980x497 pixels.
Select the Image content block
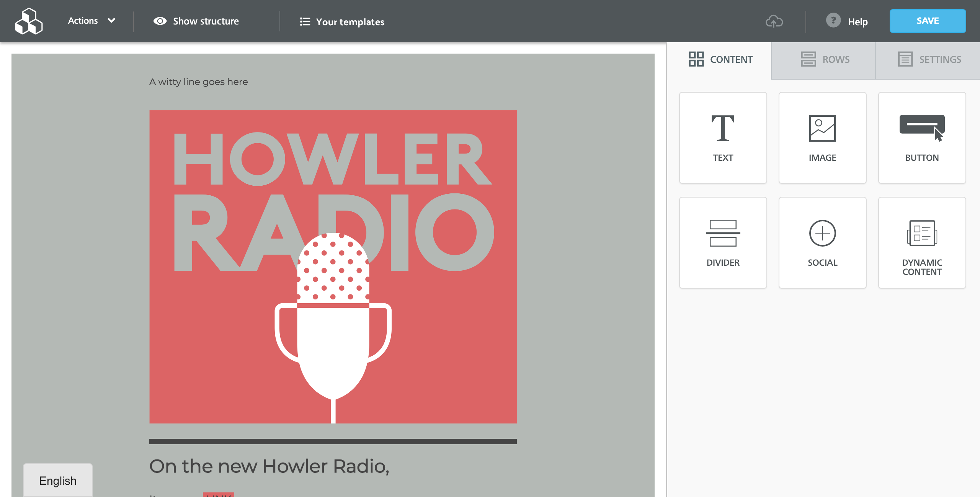822,138
